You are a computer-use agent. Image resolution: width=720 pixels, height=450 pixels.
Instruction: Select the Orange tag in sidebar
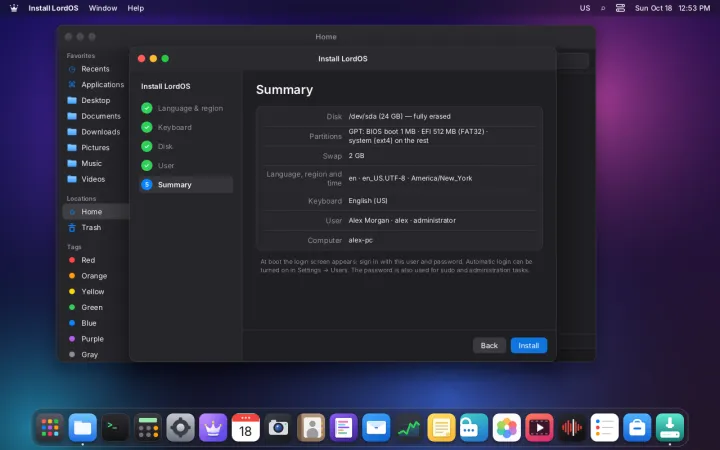(95, 276)
